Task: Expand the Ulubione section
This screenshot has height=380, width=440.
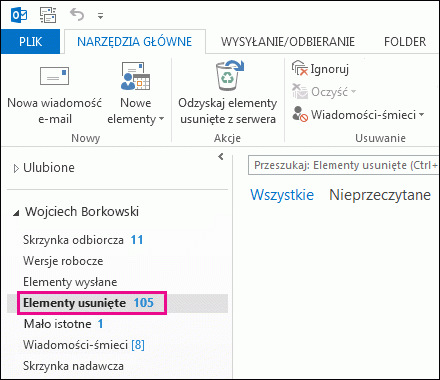Action: coord(16,169)
